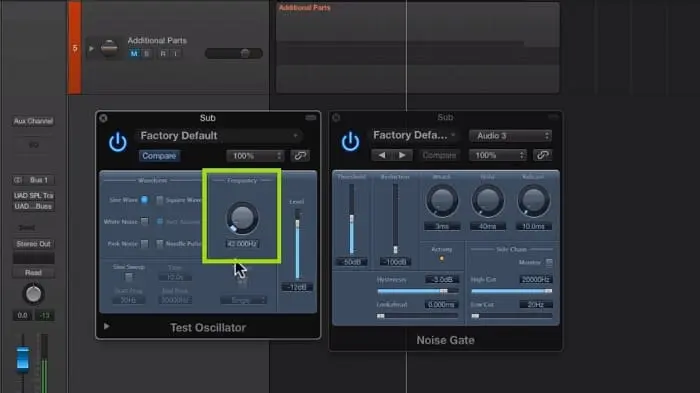
Task: Click Compare in Test Oscillator
Action: [x=159, y=155]
